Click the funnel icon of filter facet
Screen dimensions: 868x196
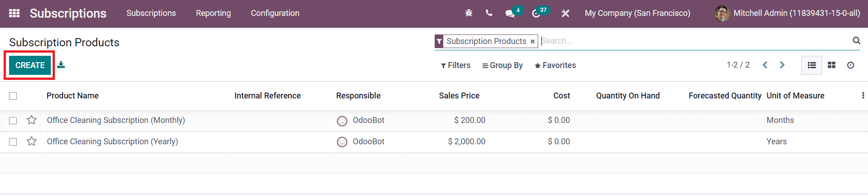coord(439,41)
